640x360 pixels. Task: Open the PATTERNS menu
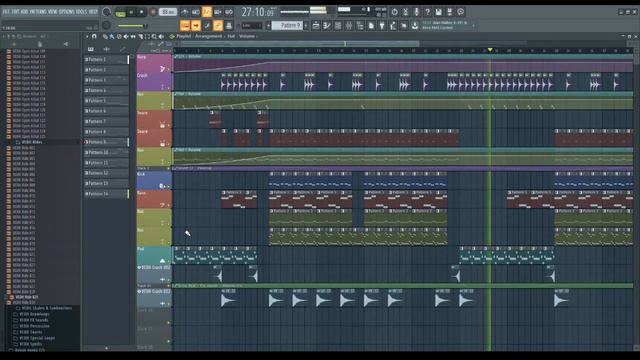point(38,12)
